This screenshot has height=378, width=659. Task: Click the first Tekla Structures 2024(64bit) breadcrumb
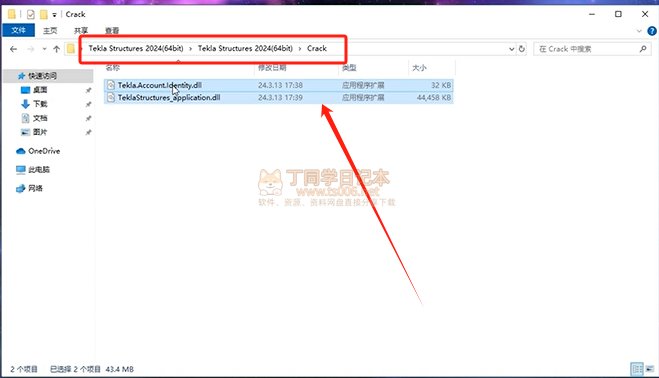(x=136, y=48)
